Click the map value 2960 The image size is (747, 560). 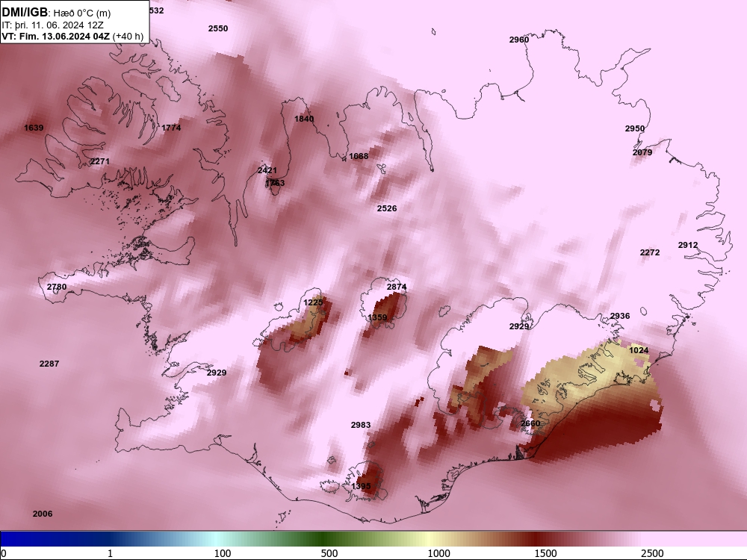tap(519, 40)
